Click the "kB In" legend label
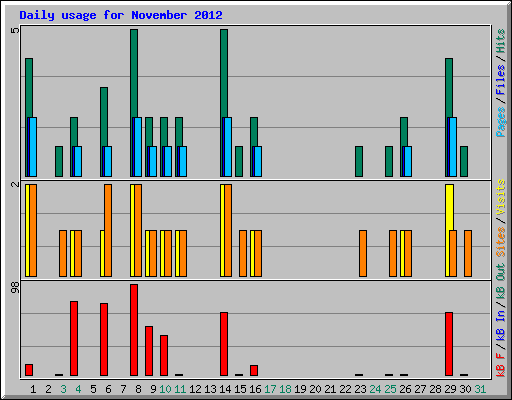The width and height of the screenshot is (512, 400). point(501,325)
